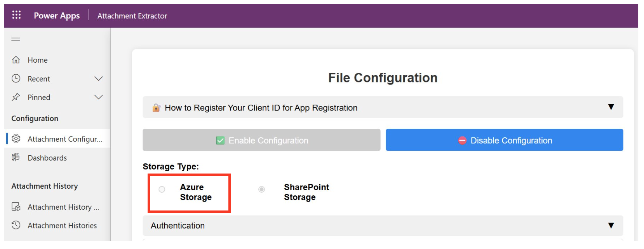Click the Pinned pushpin icon
Screen dimensions: 644x249
[16, 97]
